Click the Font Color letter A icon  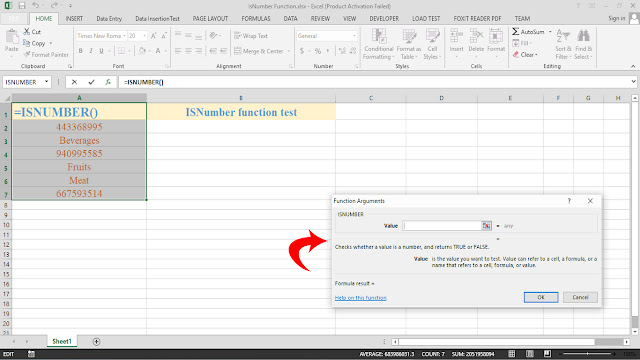(x=158, y=51)
